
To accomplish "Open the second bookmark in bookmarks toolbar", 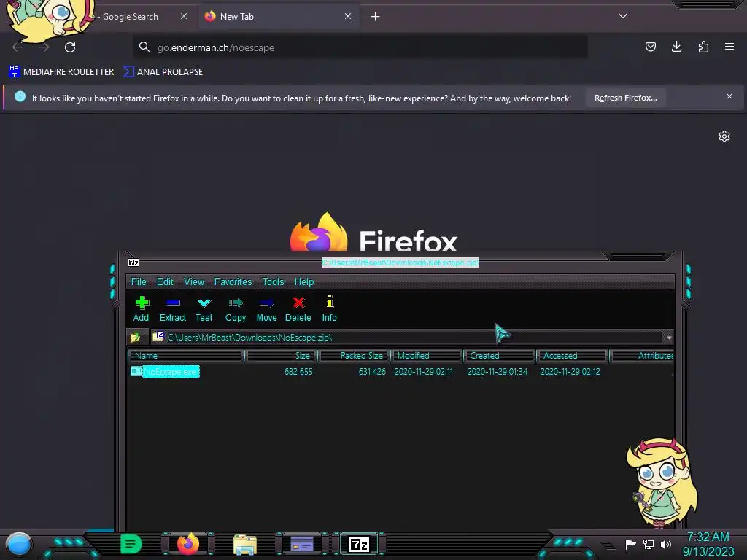I will coord(163,72).
